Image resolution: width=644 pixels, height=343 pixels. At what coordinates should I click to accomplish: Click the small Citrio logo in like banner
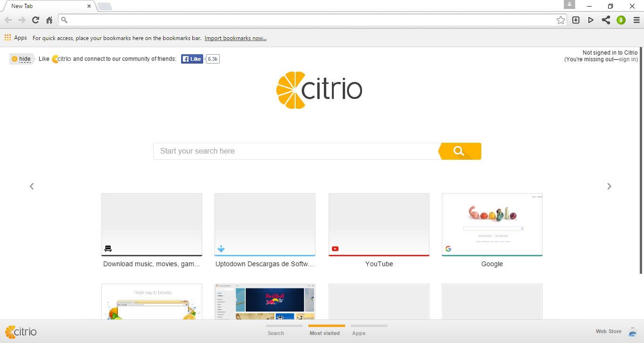(61, 59)
